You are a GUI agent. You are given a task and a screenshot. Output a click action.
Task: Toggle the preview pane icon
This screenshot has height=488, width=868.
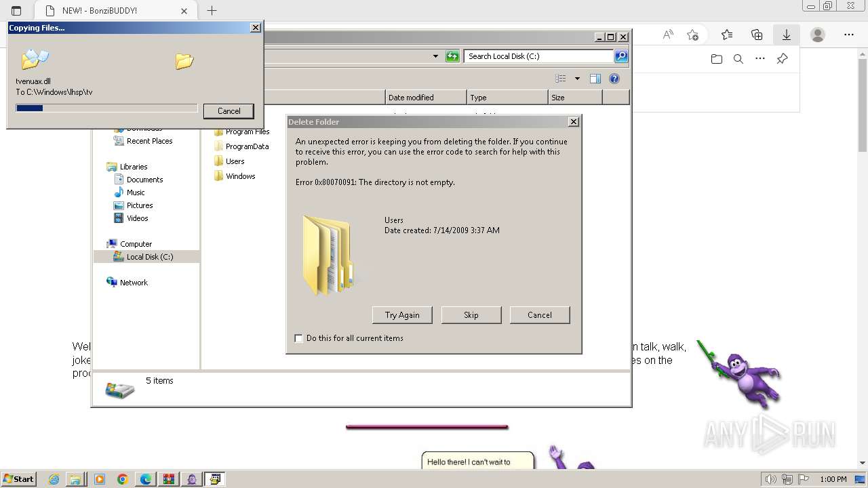595,79
